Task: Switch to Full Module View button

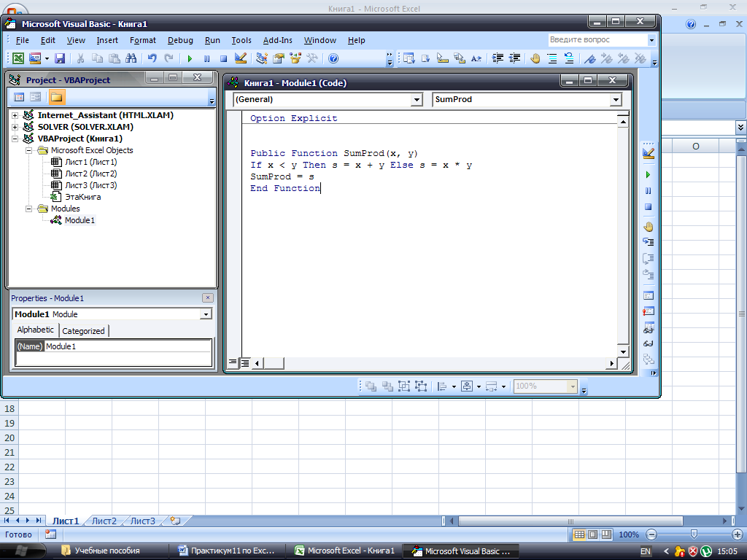Action: pyautogui.click(x=244, y=363)
